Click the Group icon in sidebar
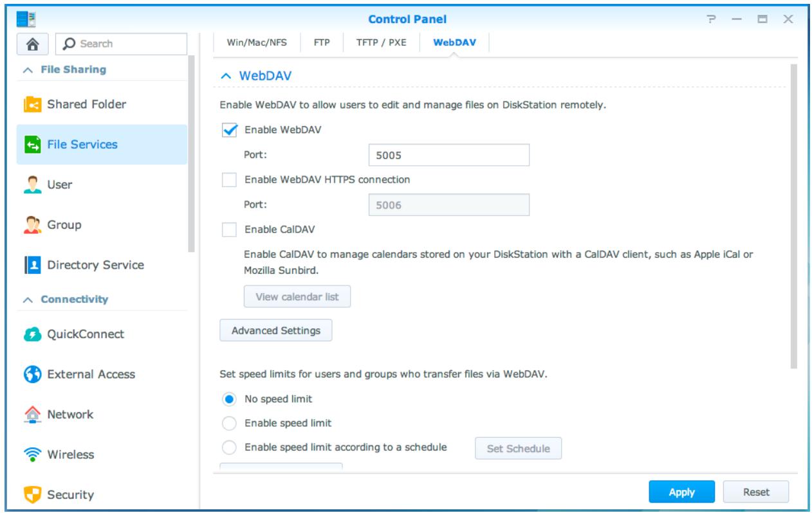The image size is (812, 513). click(32, 225)
